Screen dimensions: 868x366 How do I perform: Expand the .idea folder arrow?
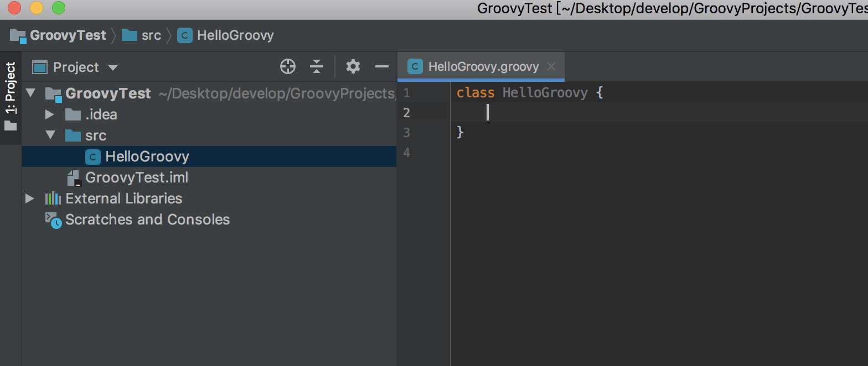pos(50,114)
